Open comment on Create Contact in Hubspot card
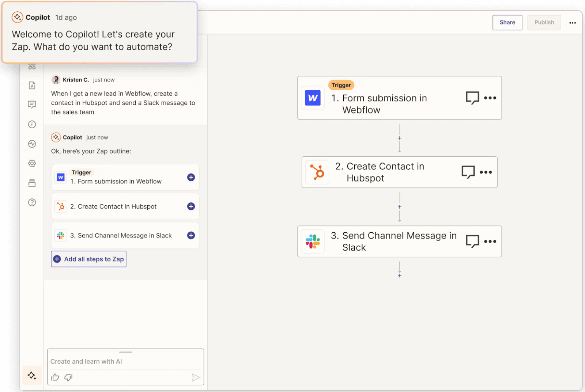This screenshot has height=392, width=585. coord(468,172)
